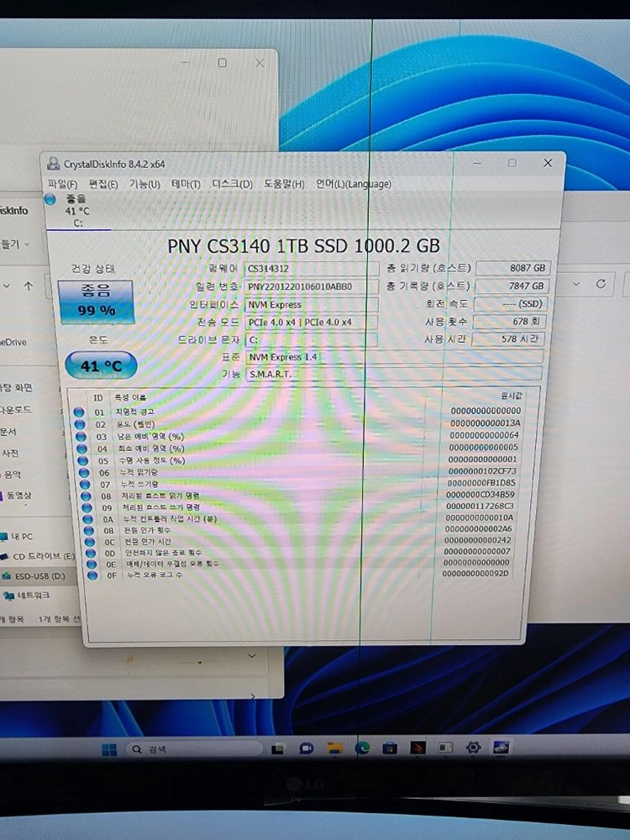Click the blue status orb for drive C:
This screenshot has width=630, height=840.
click(50, 199)
